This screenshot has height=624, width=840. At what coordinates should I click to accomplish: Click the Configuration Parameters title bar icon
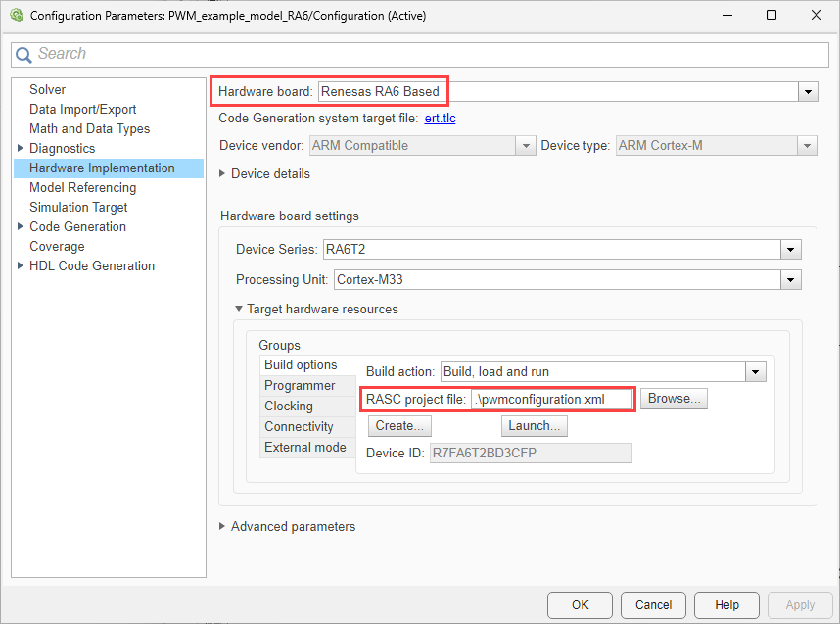pyautogui.click(x=15, y=16)
